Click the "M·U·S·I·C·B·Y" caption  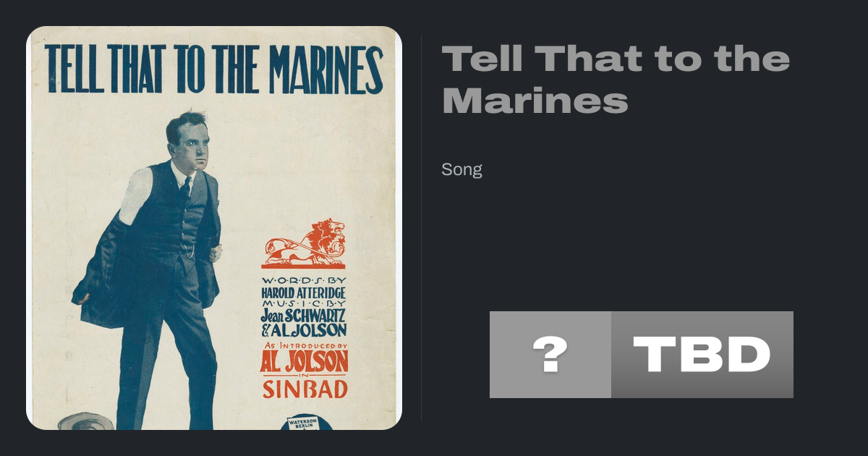pos(304,303)
